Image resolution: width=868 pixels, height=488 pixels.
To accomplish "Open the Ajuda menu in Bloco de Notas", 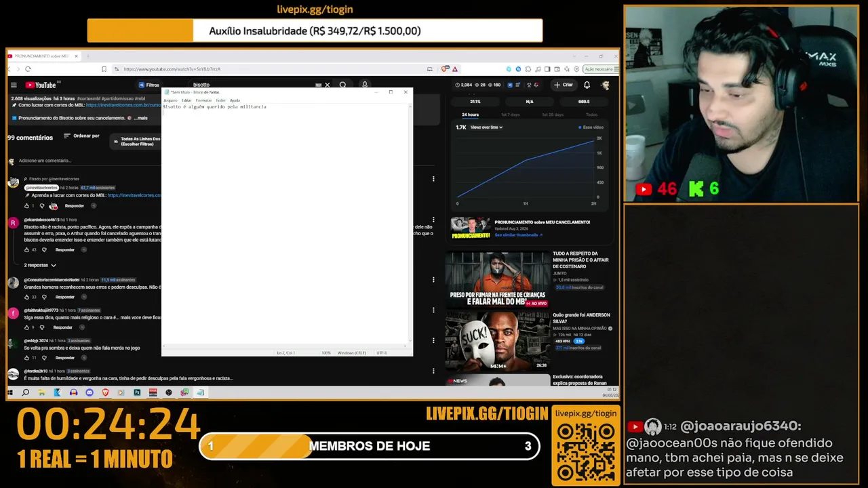I will (235, 100).
